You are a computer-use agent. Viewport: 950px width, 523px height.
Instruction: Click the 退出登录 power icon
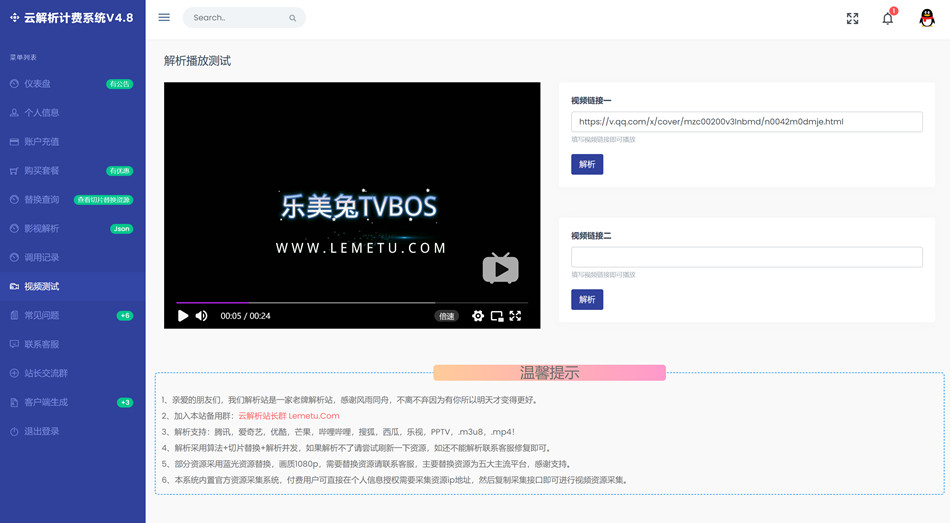point(14,431)
